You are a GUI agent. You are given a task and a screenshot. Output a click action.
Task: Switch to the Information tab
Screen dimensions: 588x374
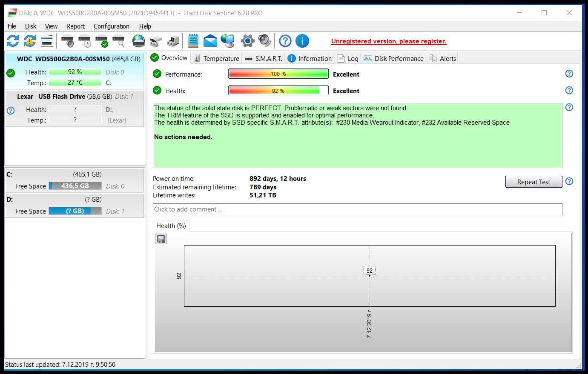(310, 59)
